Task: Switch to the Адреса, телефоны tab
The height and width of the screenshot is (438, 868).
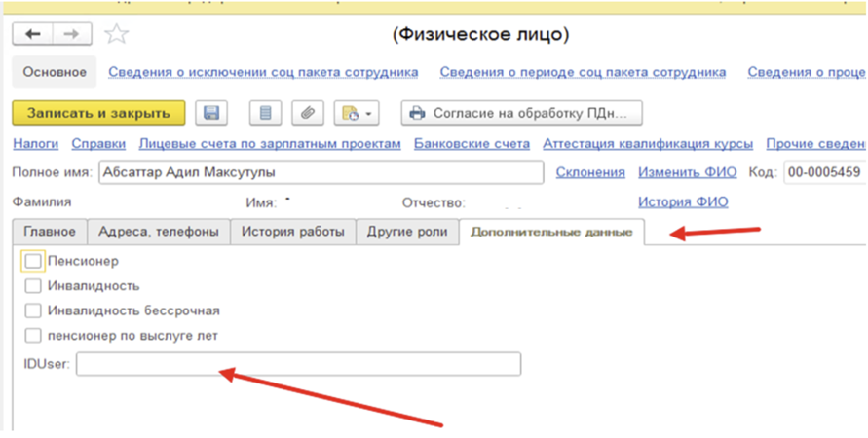Action: 159,232
